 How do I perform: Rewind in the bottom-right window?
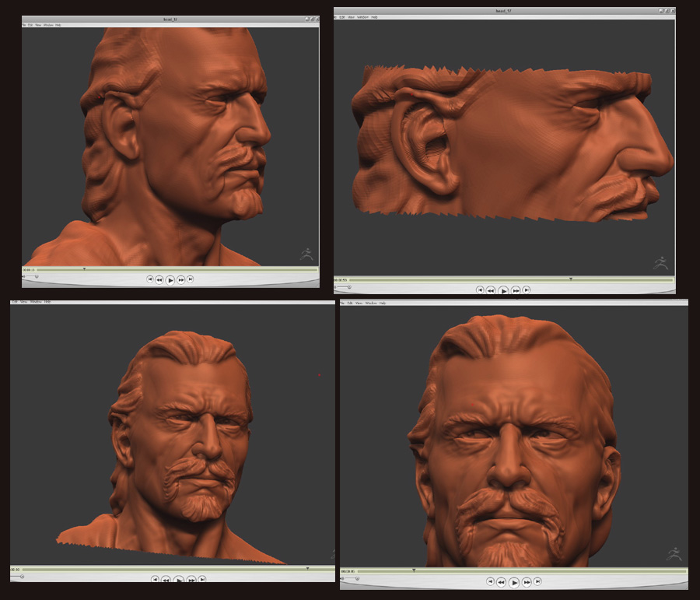501,582
